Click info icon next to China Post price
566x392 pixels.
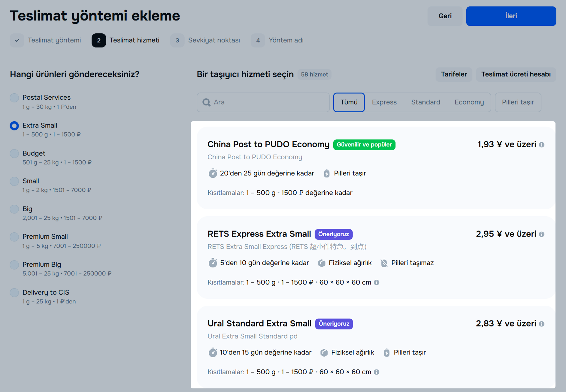541,145
